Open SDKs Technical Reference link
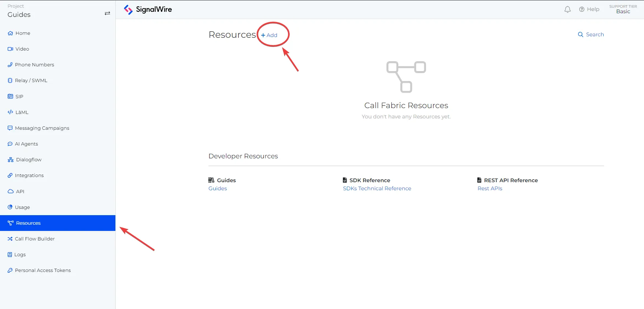This screenshot has height=309, width=644. pos(377,188)
